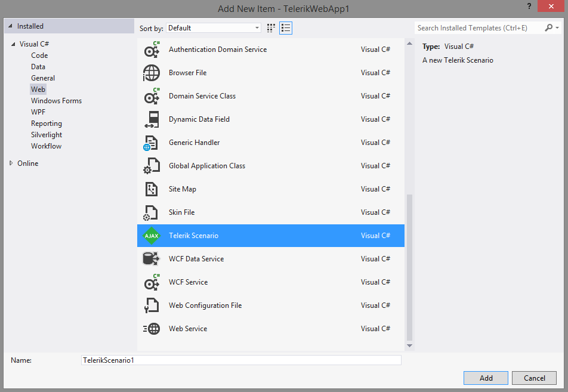Image resolution: width=568 pixels, height=392 pixels.
Task: Click the Site Map icon
Action: (152, 189)
